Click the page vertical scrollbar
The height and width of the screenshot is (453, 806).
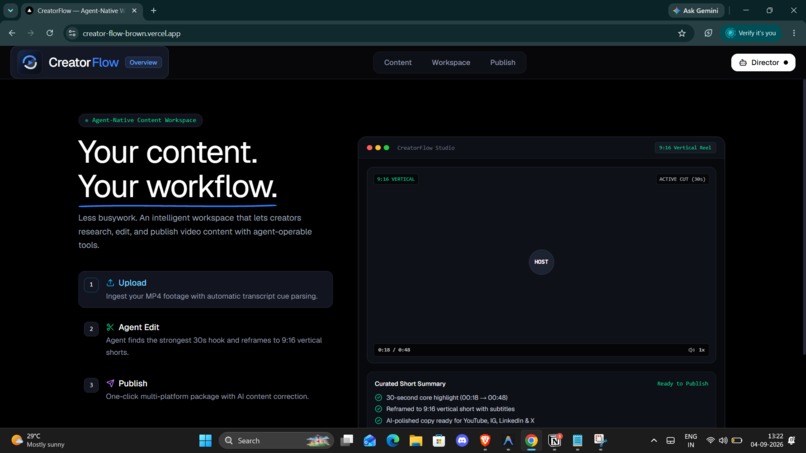point(803,216)
